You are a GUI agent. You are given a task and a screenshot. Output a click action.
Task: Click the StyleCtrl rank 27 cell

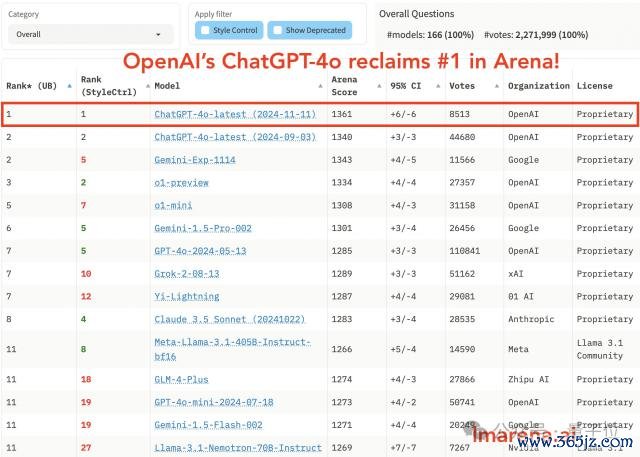tap(86, 448)
